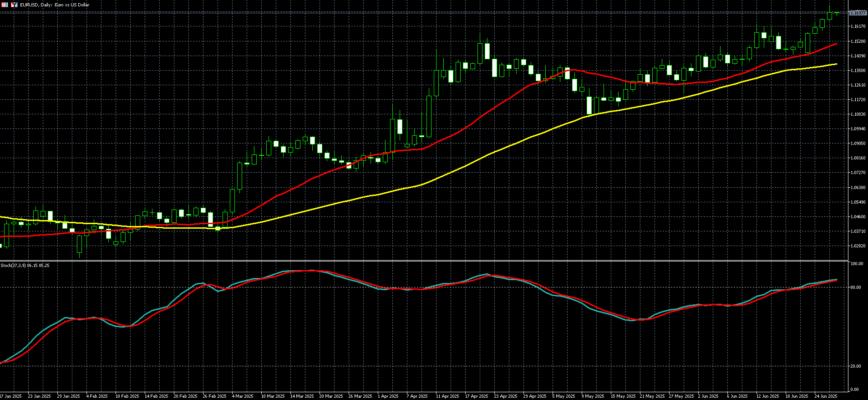Click price level 1.09050 on the scale
868x400 pixels.
click(x=858, y=144)
